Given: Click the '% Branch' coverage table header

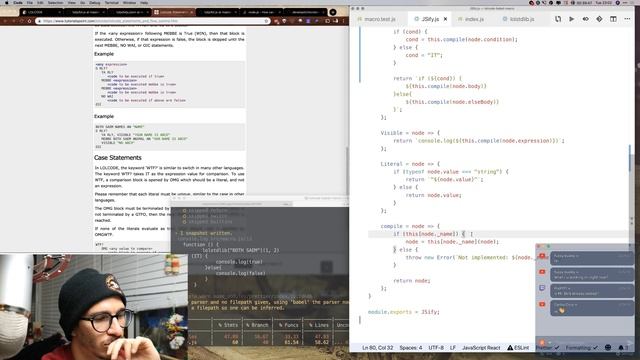Looking at the screenshot, I should point(257,325).
